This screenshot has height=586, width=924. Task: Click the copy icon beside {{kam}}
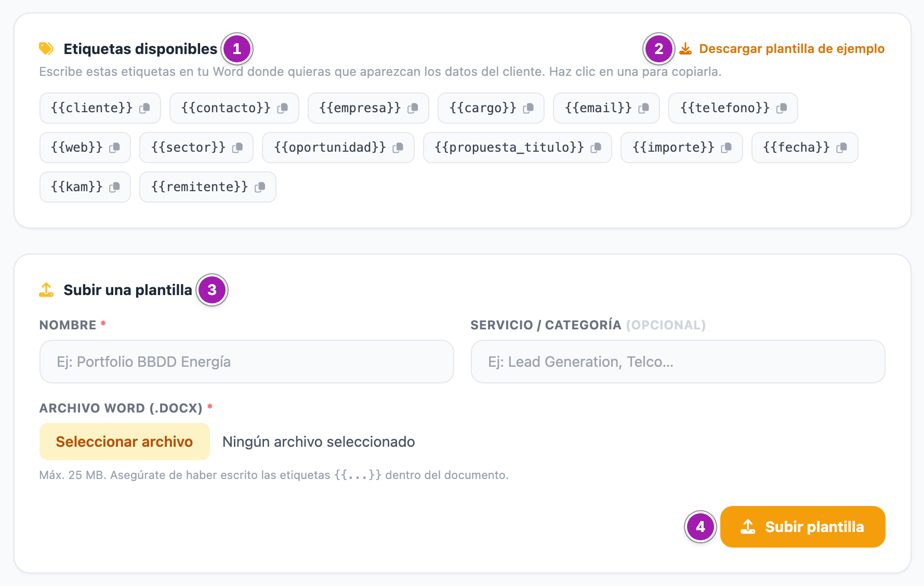(115, 187)
